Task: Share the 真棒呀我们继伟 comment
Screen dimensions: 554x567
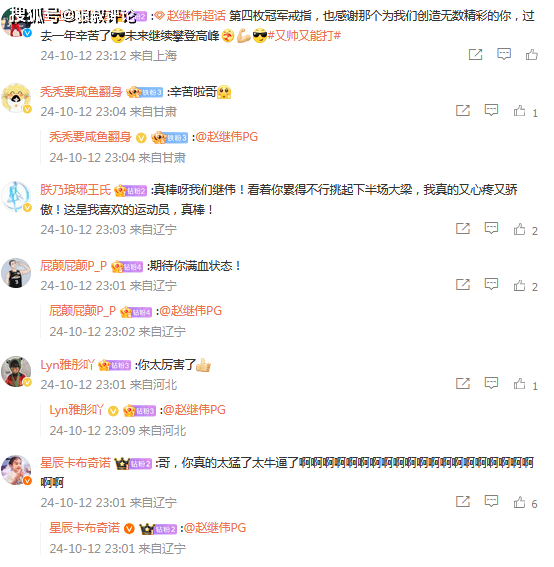Action: (463, 228)
